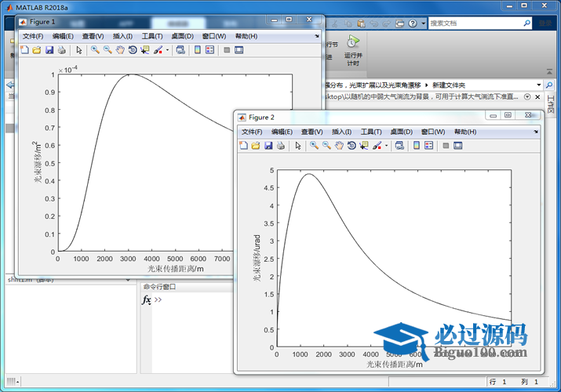Screen dimensions: 561x392
Task: Select Brush data tool in Figure 2
Action: (x=377, y=146)
